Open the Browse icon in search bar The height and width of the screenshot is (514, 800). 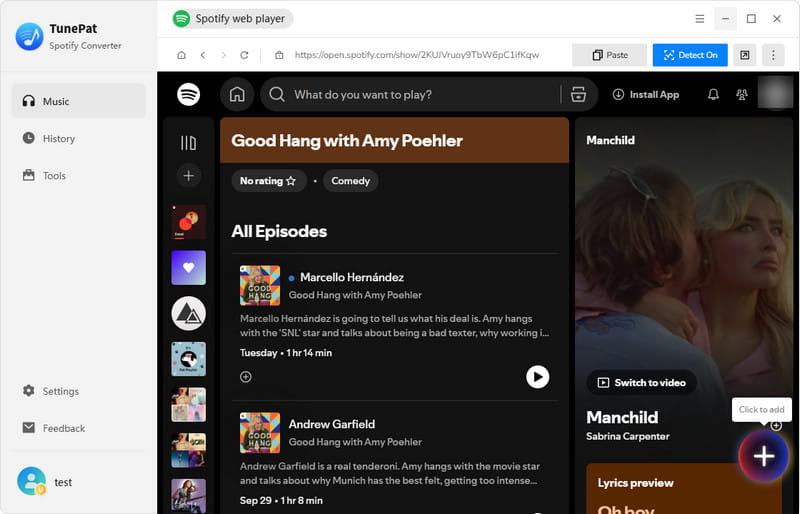(578, 94)
